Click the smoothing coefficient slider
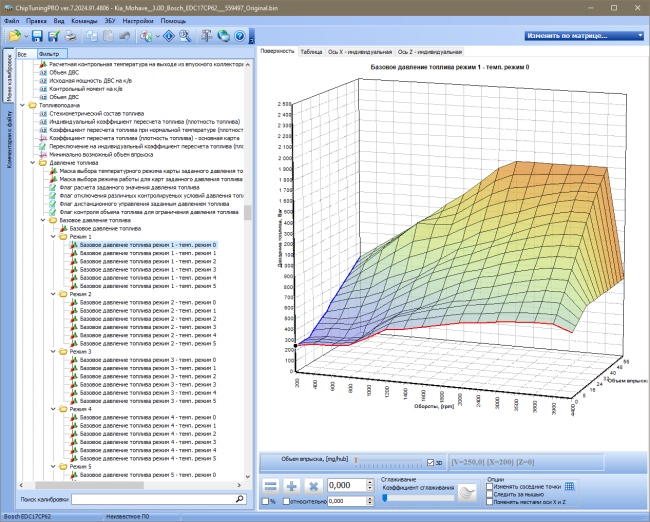 418,498
